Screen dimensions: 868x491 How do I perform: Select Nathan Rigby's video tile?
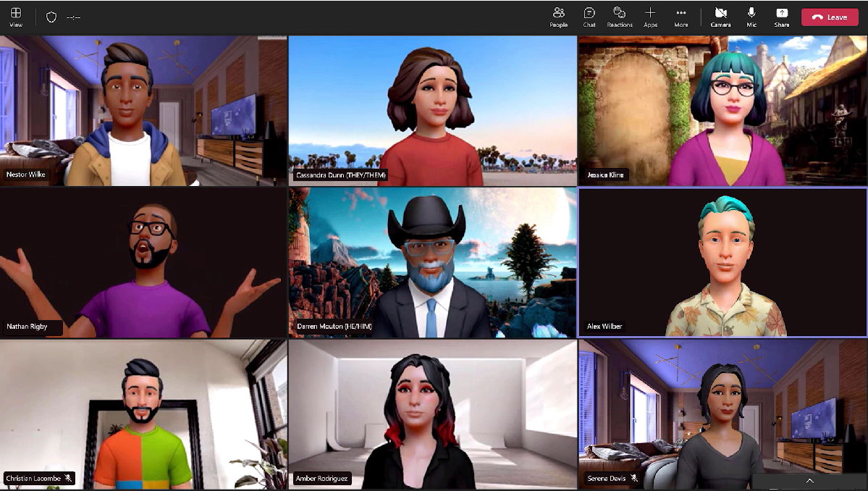click(143, 261)
